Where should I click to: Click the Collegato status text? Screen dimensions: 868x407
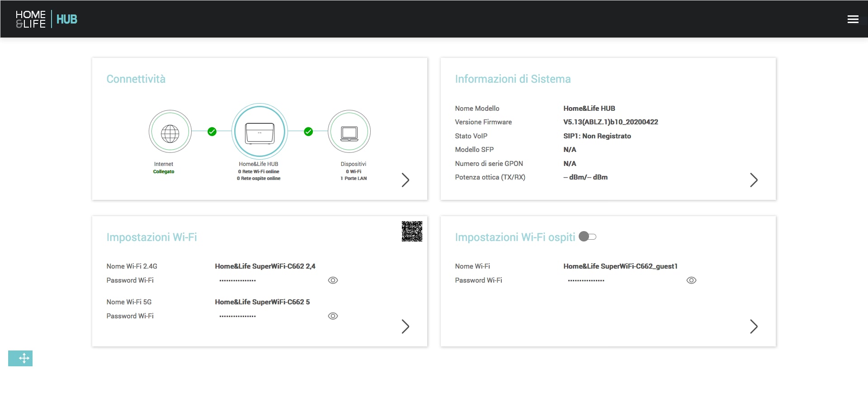click(164, 171)
